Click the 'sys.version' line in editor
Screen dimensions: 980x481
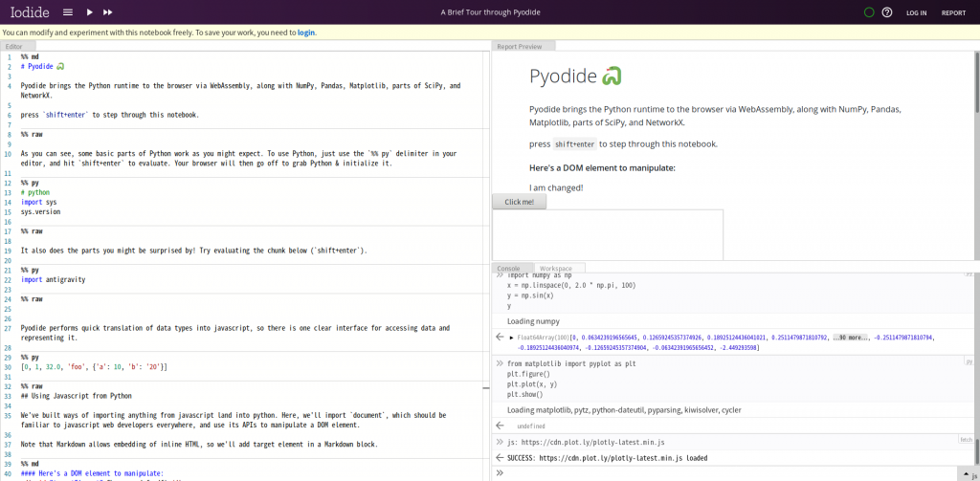[40, 211]
